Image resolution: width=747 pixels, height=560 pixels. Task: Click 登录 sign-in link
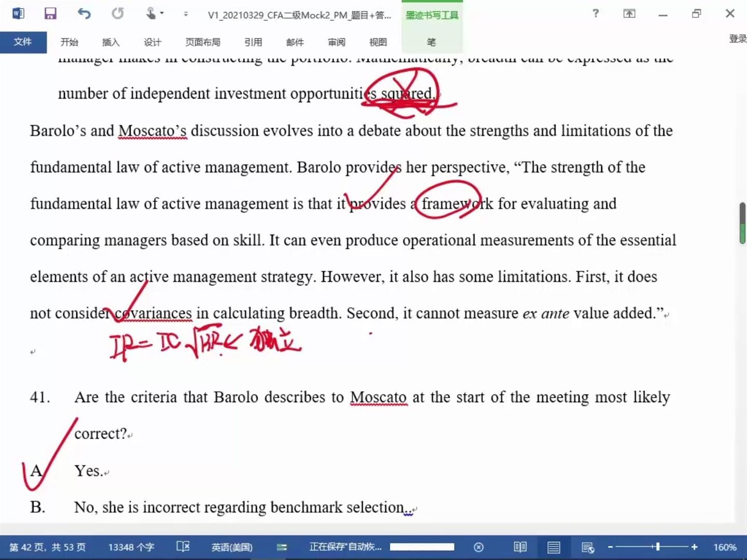737,38
